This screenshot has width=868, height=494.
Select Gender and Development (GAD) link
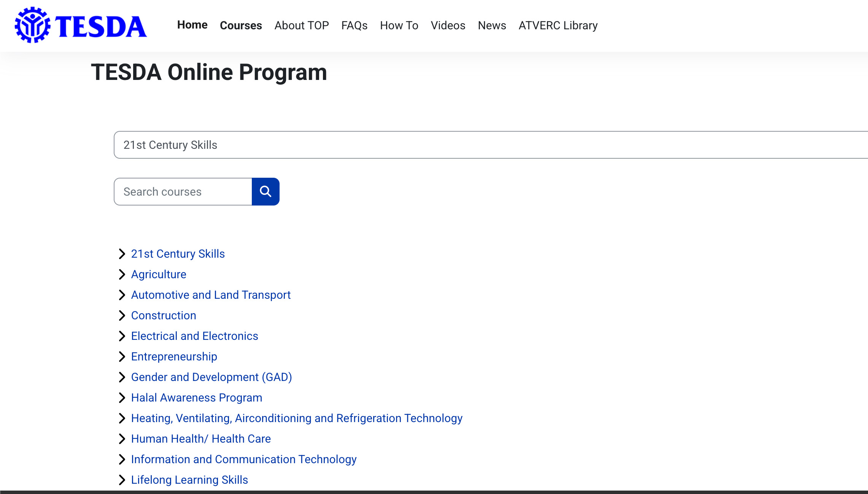(211, 377)
